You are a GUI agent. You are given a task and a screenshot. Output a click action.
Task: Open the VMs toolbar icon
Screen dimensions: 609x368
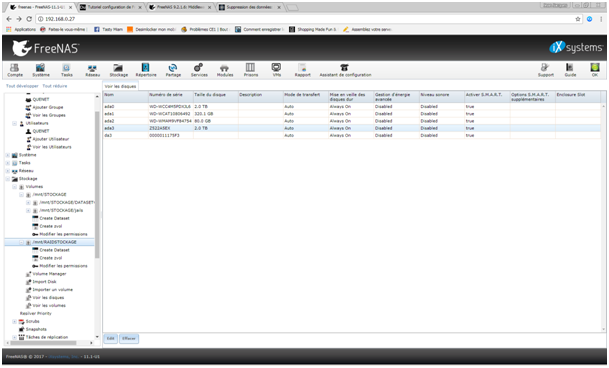pyautogui.click(x=277, y=70)
